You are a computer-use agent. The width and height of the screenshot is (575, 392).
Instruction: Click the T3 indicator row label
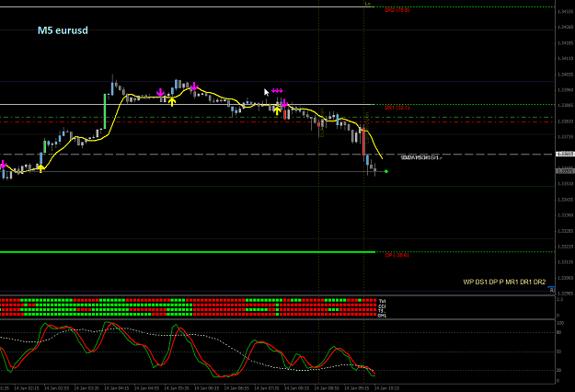click(x=382, y=311)
